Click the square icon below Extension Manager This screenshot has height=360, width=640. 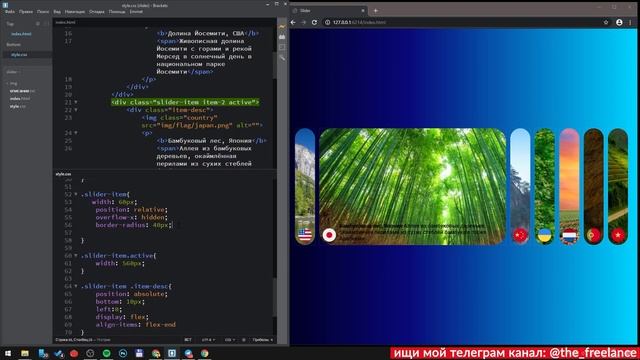(282, 47)
